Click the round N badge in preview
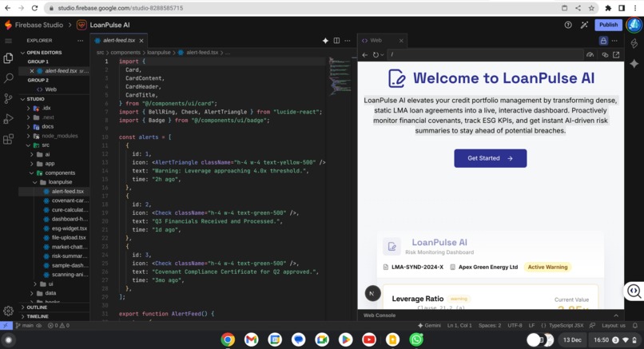644x349 pixels. coord(372,293)
